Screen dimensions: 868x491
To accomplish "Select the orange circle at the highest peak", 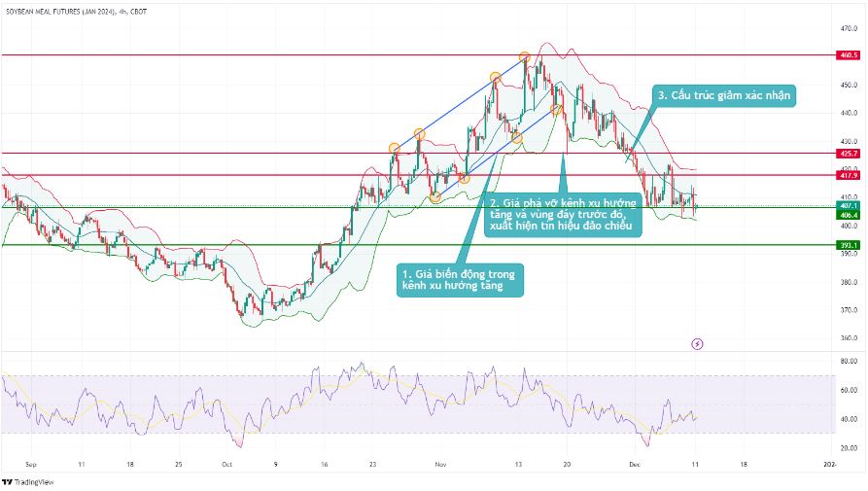I will point(525,57).
